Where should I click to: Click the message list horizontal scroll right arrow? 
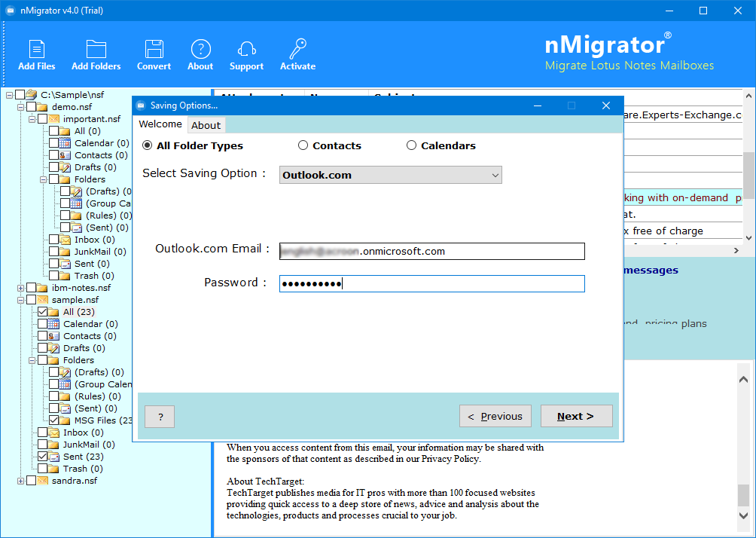(736, 250)
